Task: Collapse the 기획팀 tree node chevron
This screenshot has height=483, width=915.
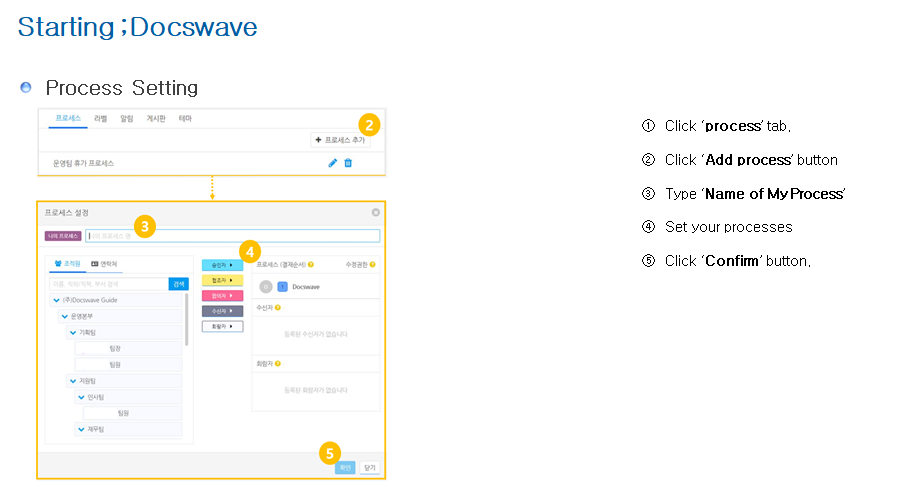Action: (73, 332)
